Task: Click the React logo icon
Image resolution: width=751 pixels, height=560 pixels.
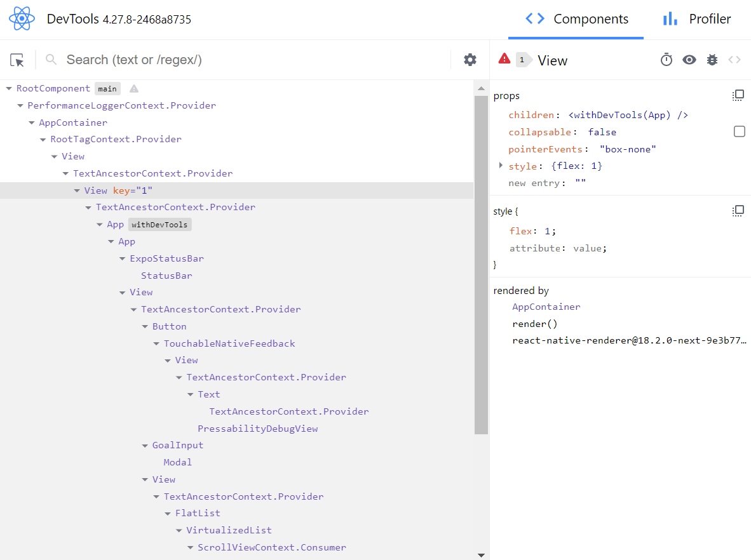Action: pos(22,19)
